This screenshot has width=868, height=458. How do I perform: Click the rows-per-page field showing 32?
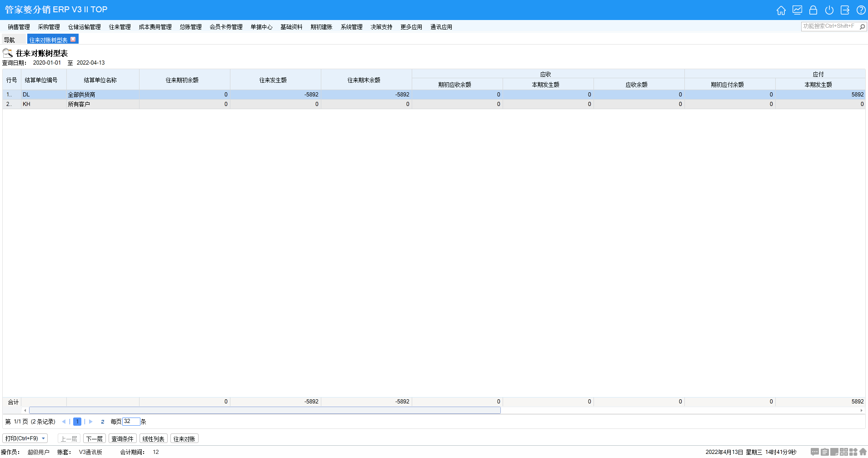131,421
